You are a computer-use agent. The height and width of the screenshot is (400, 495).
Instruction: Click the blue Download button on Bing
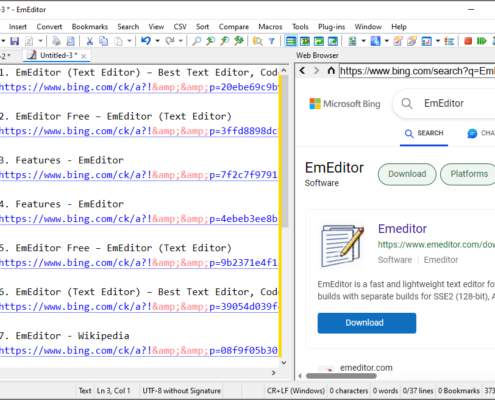click(367, 323)
